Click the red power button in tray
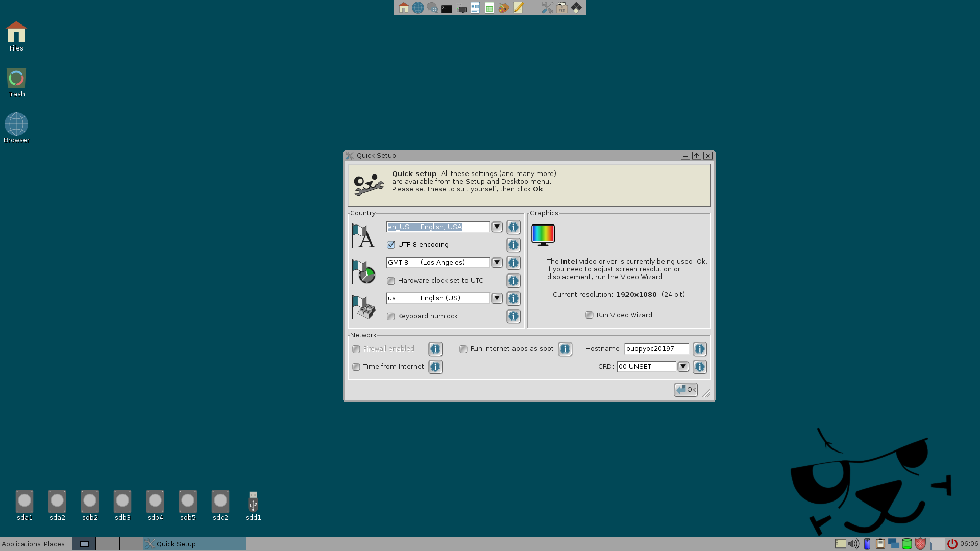980x551 pixels. tap(952, 544)
